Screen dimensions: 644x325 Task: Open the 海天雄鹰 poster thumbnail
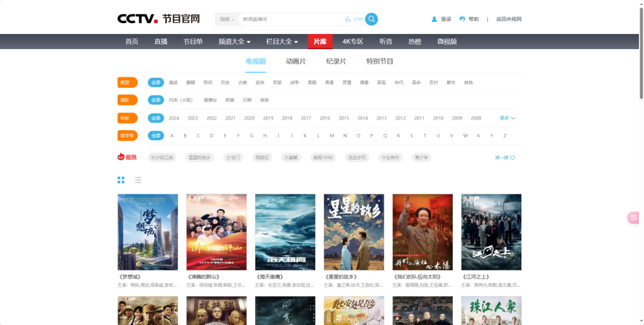tap(285, 232)
